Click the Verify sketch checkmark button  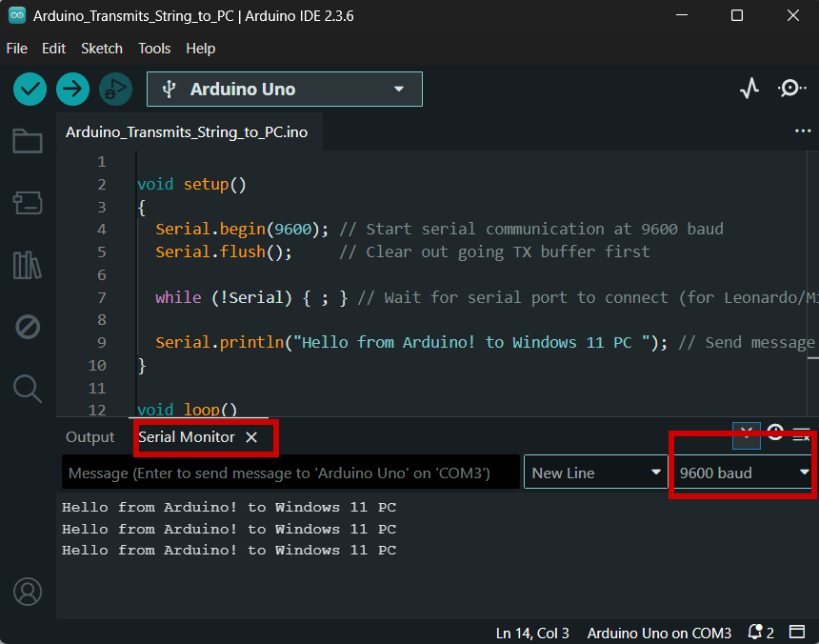coord(30,89)
